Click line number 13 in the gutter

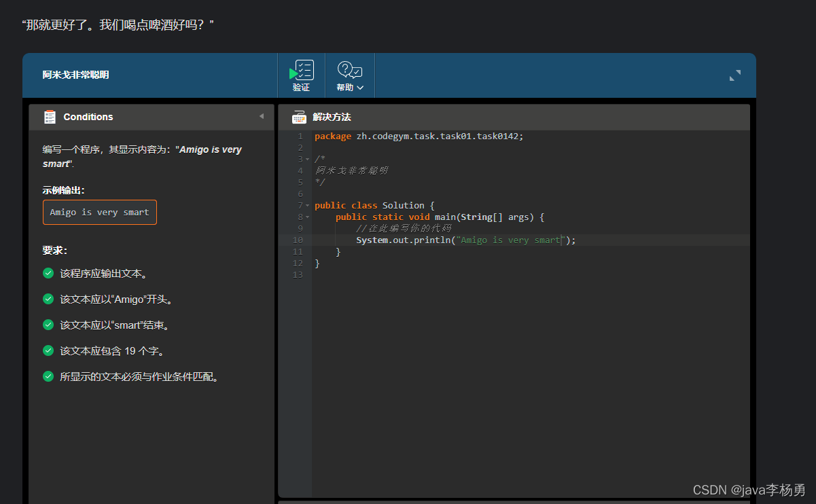click(x=298, y=274)
